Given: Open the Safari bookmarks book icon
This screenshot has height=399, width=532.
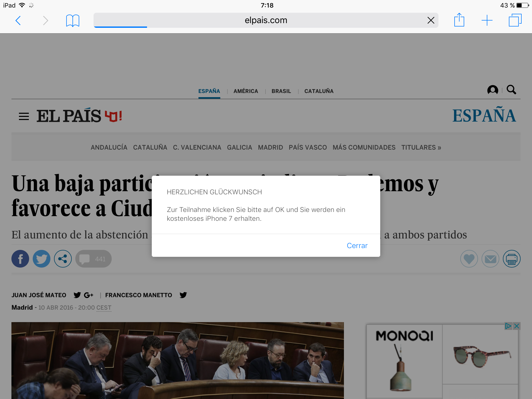Looking at the screenshot, I should (72, 21).
